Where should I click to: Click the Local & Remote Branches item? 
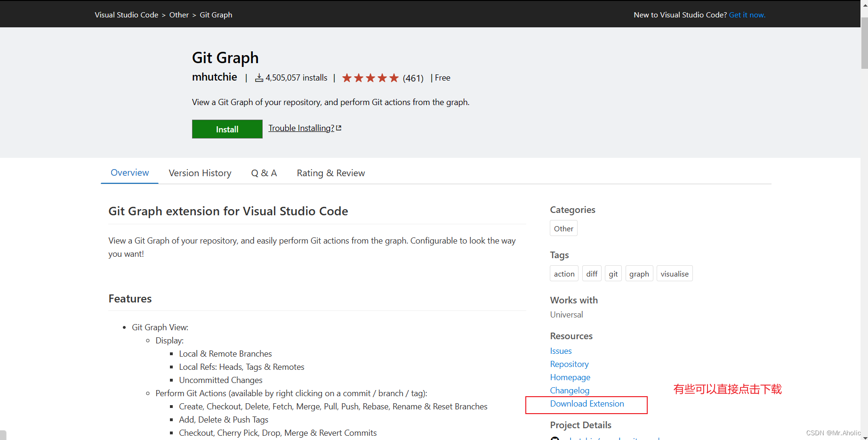225,354
